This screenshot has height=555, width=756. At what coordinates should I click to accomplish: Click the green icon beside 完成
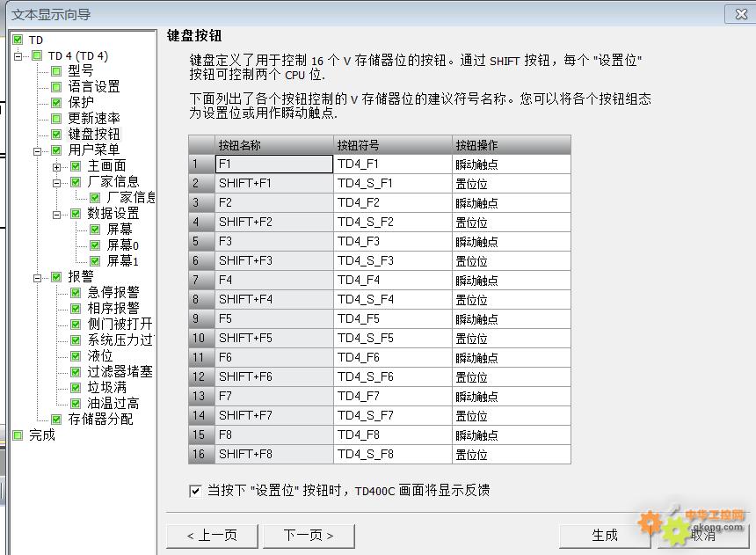tap(18, 435)
